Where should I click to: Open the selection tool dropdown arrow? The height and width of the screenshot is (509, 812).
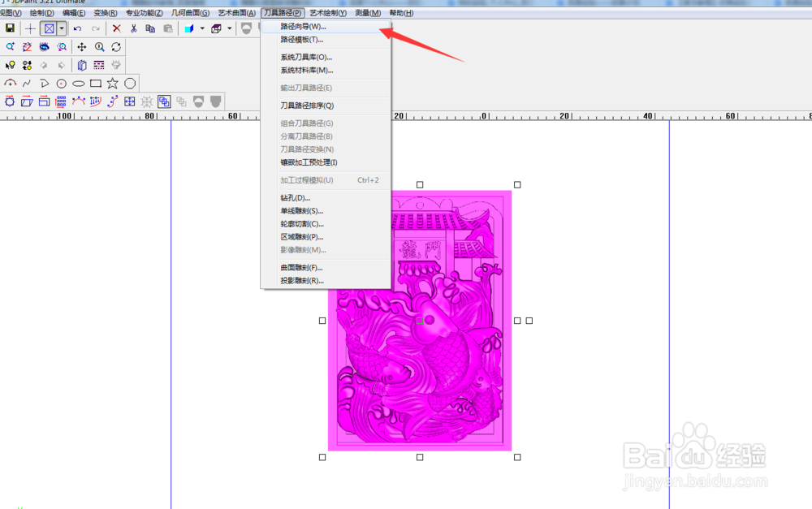[x=62, y=28]
